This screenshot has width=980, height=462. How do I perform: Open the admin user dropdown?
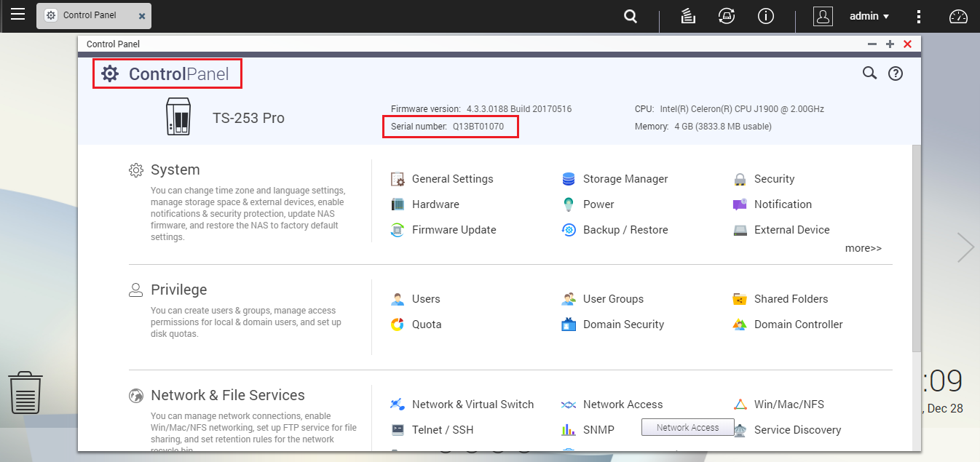869,16
